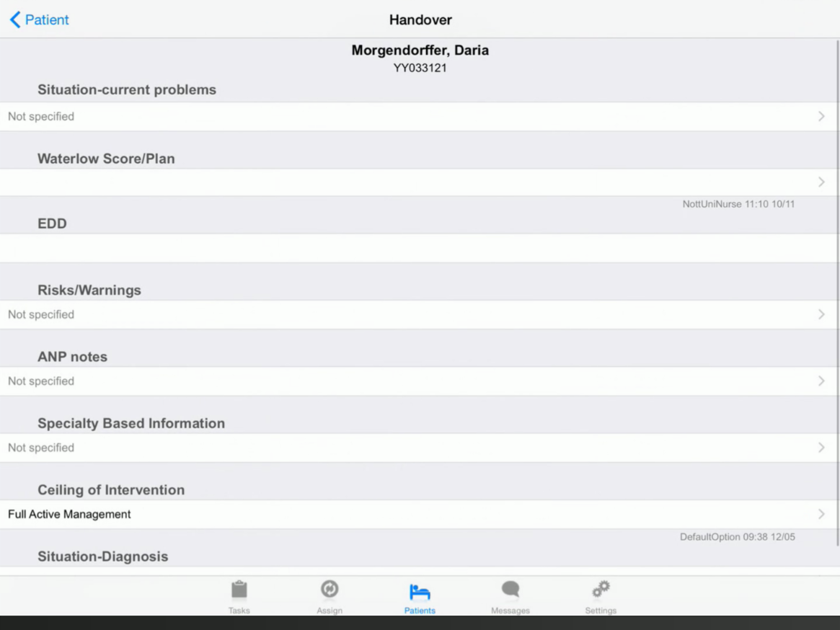Tap the back chevron beside Patient

[15, 20]
